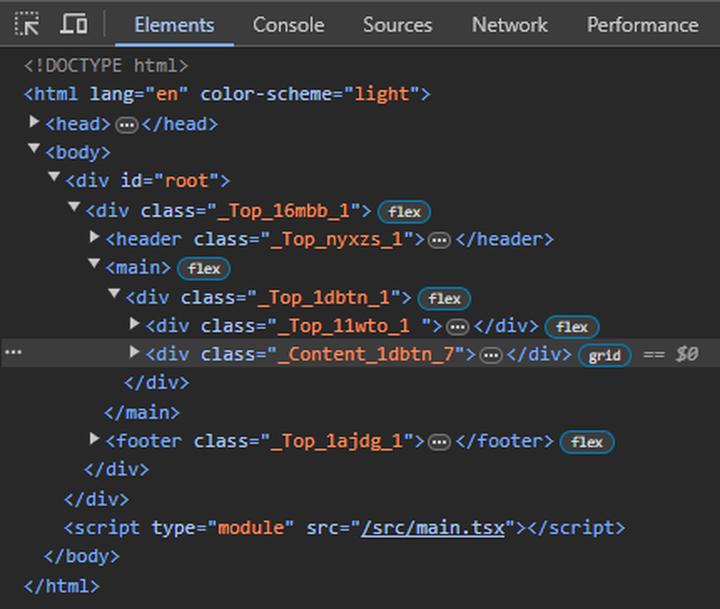Expand the header _Top_nyxzs_1 element
The image size is (720, 609).
coord(94,237)
